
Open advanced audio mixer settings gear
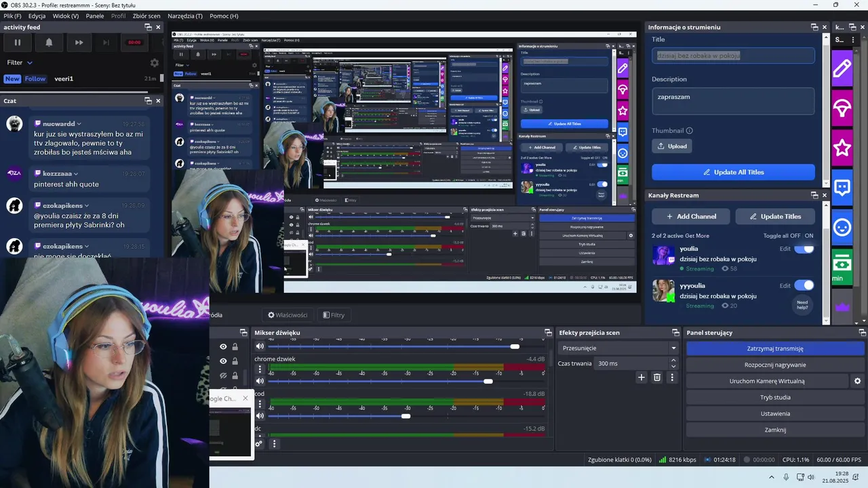259,444
